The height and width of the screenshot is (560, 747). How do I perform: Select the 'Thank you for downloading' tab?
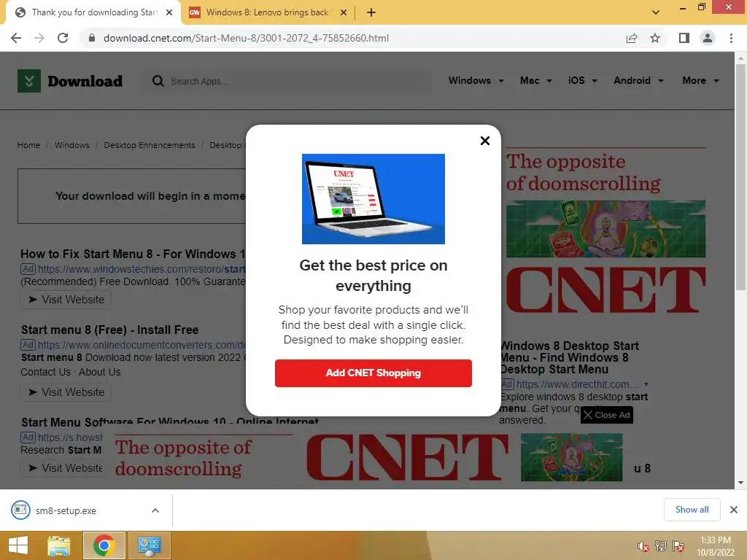click(94, 12)
